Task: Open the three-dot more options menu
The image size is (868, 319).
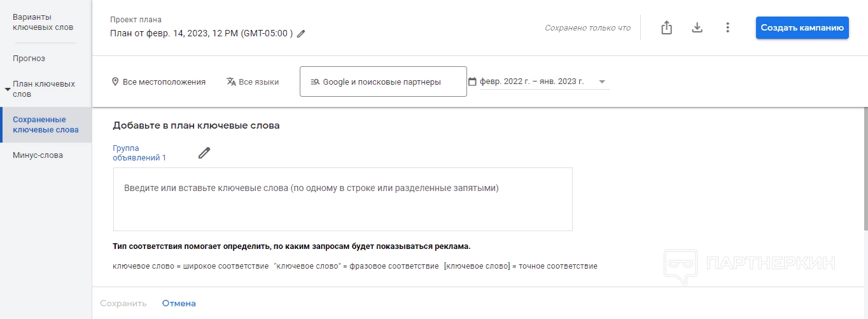Action: click(727, 28)
